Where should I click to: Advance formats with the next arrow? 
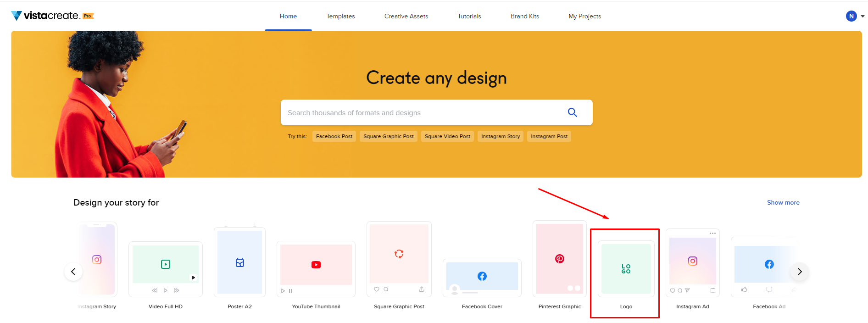point(800,272)
